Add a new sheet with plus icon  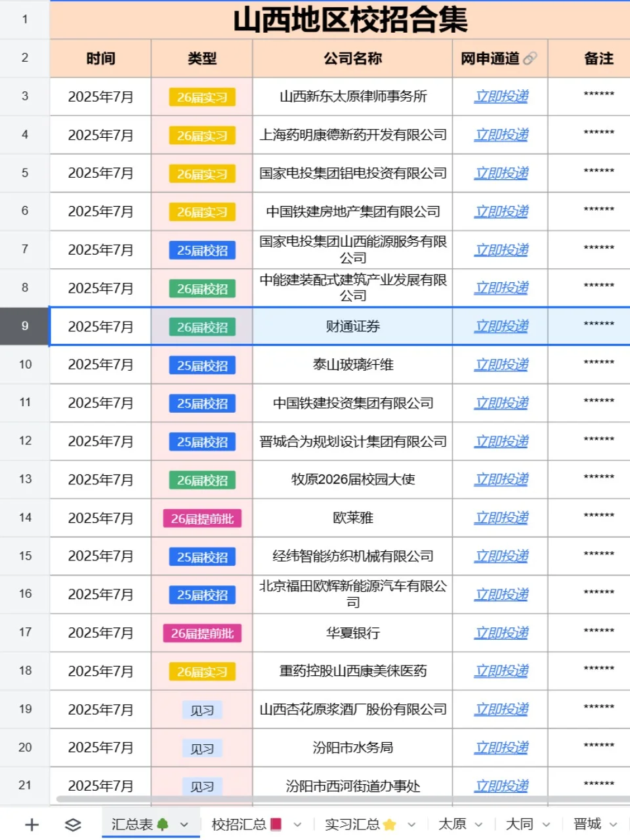click(x=31, y=824)
